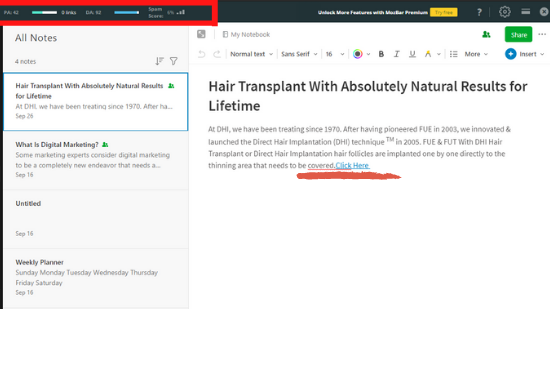Image resolution: width=550 pixels, height=370 pixels.
Task: Click the green Share button
Action: point(518,34)
